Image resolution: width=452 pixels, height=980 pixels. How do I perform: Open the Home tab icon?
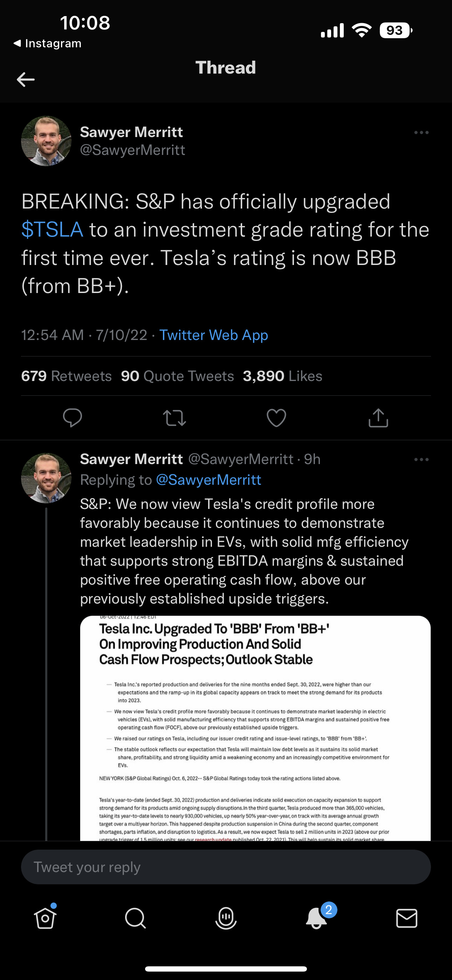point(45,918)
